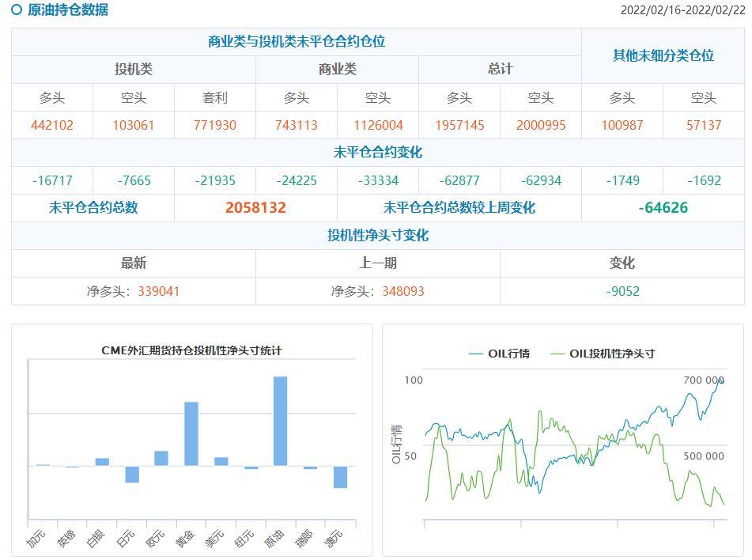Click the 变化 value -9052
752x560 pixels.
click(622, 291)
